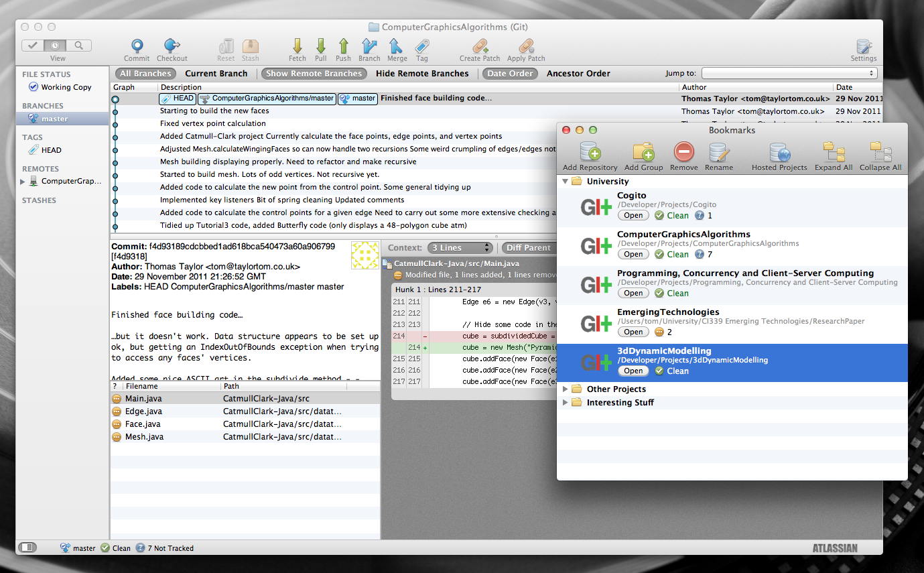Select Mesh.java in file list
Viewport: 924px width, 573px height.
(x=245, y=436)
